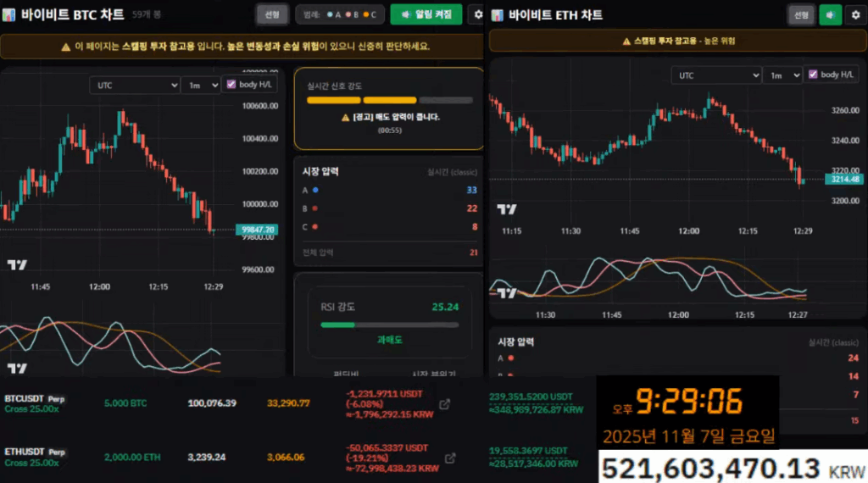868x483 pixels.
Task: Open the ETHUSDT share PnL icon
Action: (x=450, y=458)
